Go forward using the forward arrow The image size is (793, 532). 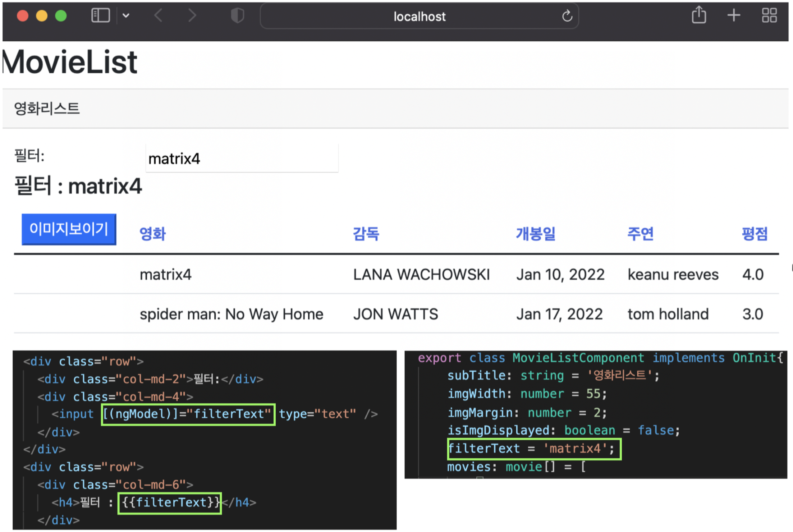(192, 15)
